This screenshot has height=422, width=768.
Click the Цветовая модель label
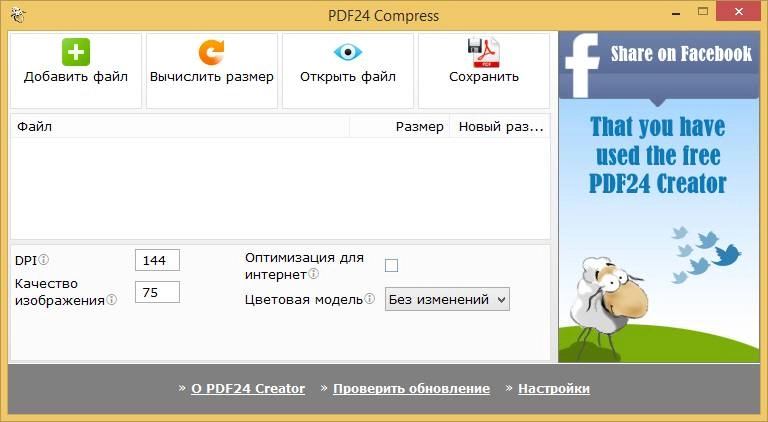tap(304, 299)
